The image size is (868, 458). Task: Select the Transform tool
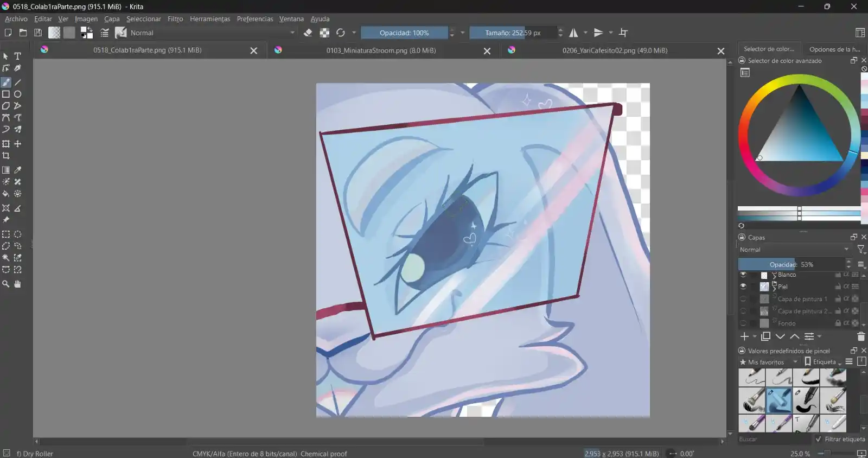click(x=6, y=144)
